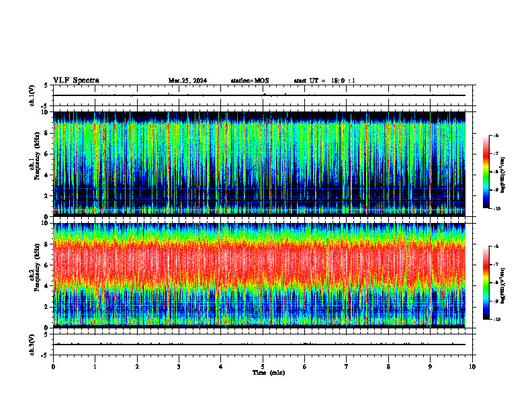Image resolution: width=532 pixels, height=411 pixels.
Task: Click time axis tick label "5" below plots
Action: pos(263,367)
